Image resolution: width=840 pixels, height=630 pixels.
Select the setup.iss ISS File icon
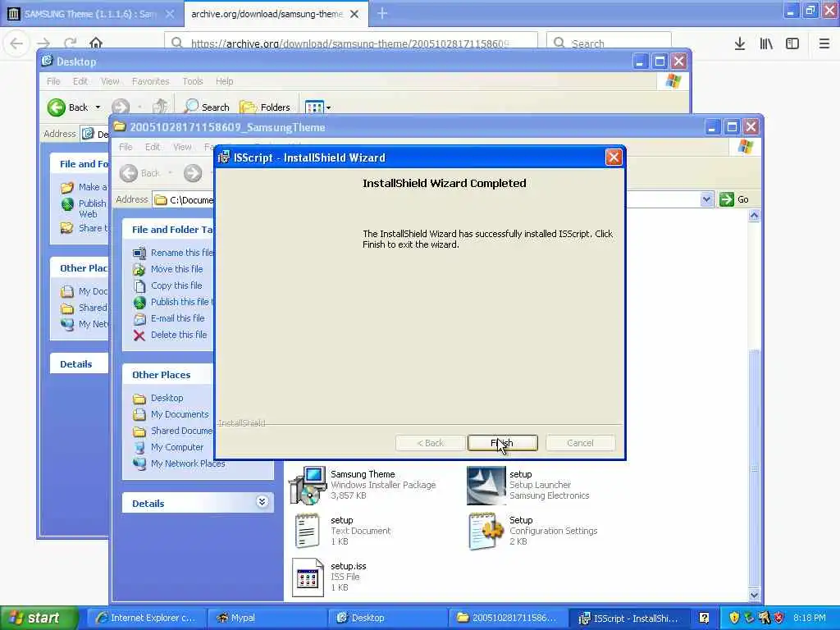[x=308, y=577]
